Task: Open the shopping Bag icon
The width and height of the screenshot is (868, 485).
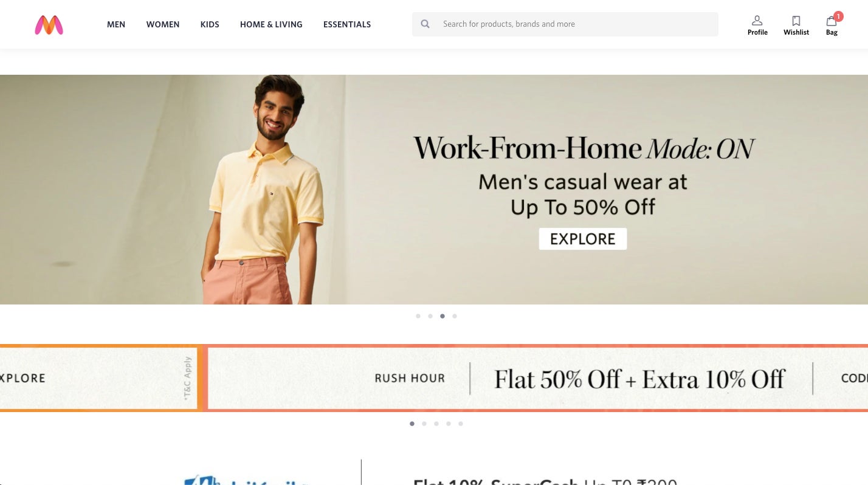Action: click(x=832, y=21)
